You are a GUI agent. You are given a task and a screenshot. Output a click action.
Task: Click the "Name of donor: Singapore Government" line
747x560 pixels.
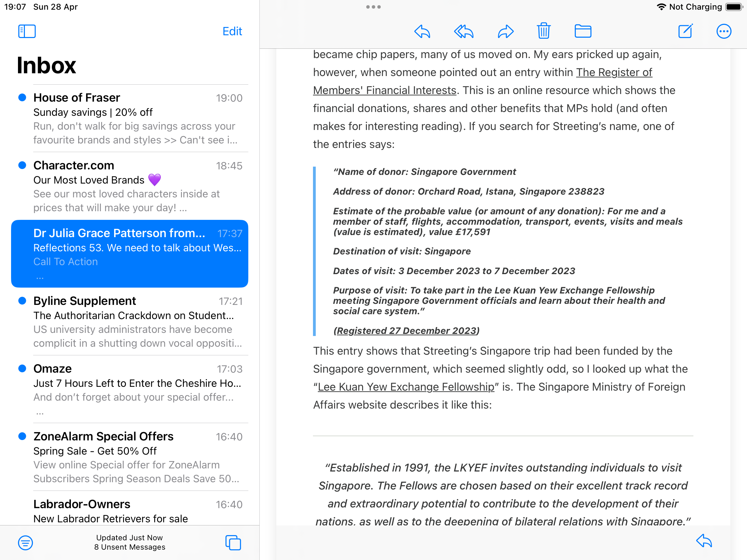pos(424,172)
